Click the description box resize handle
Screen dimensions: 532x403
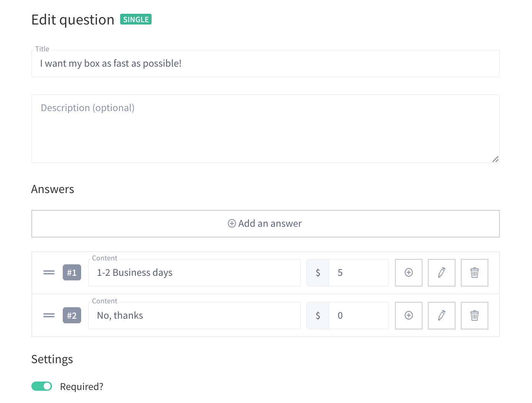[496, 159]
